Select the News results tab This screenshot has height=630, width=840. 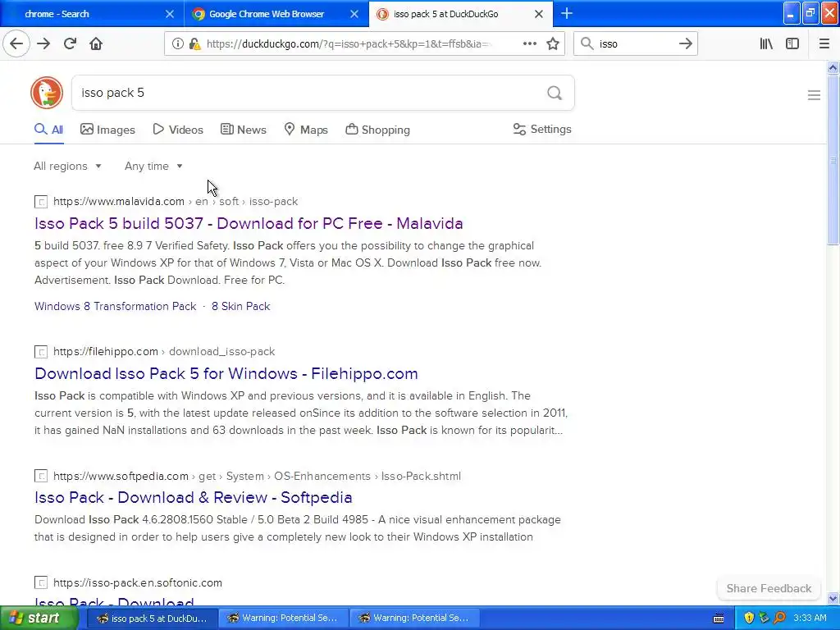point(243,130)
